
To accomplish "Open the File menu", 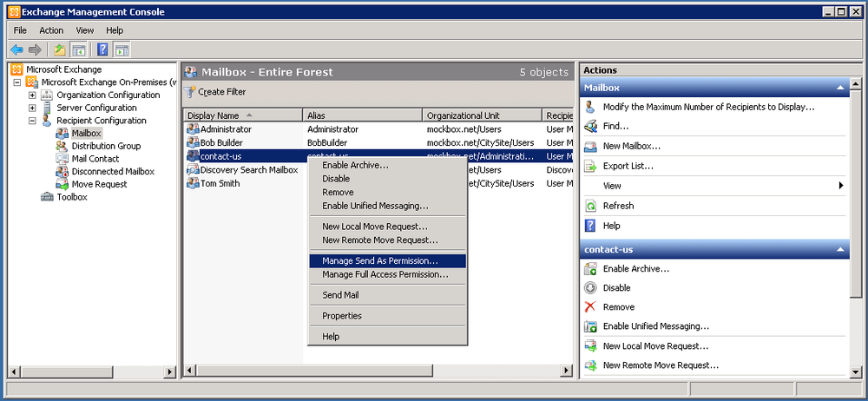I will [x=20, y=30].
